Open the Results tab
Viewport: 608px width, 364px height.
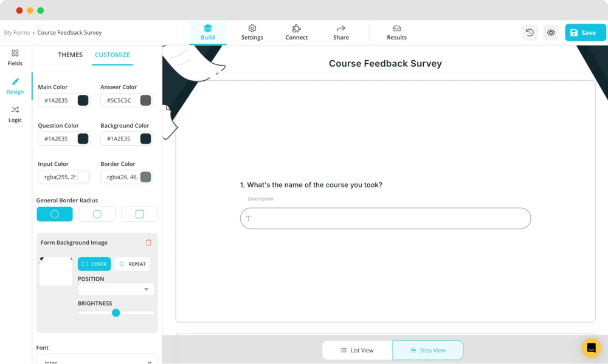pos(396,32)
